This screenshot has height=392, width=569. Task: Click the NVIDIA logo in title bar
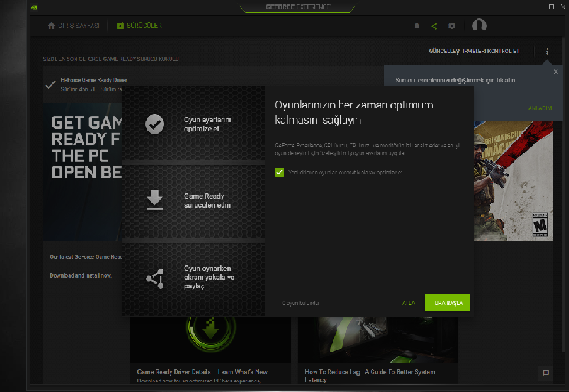click(x=35, y=7)
